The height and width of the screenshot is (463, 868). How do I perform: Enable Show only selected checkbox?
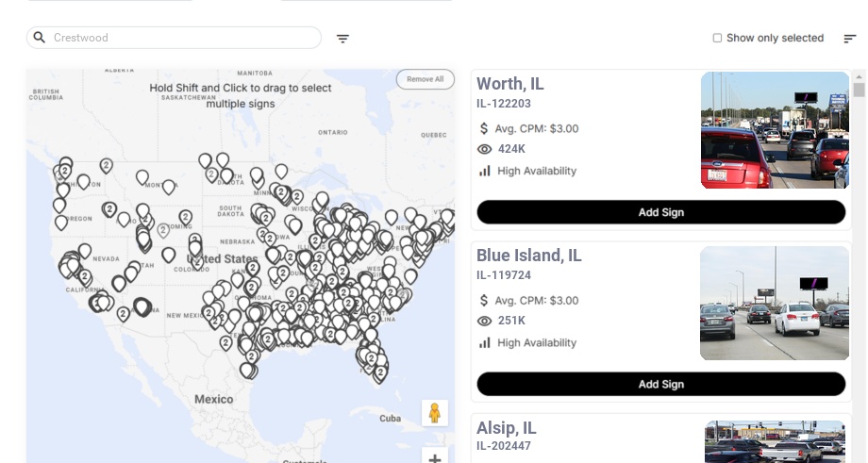[717, 38]
